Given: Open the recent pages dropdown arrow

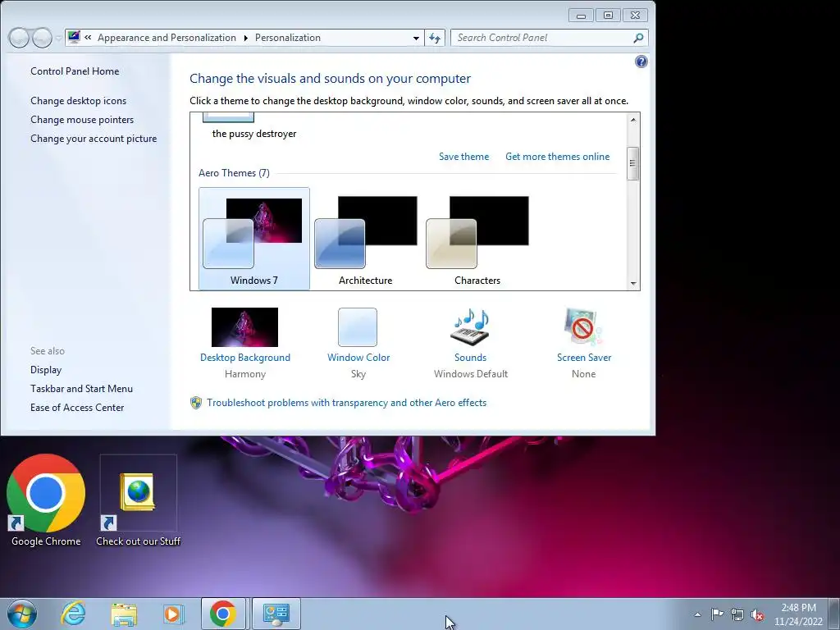Looking at the screenshot, I should [58, 38].
